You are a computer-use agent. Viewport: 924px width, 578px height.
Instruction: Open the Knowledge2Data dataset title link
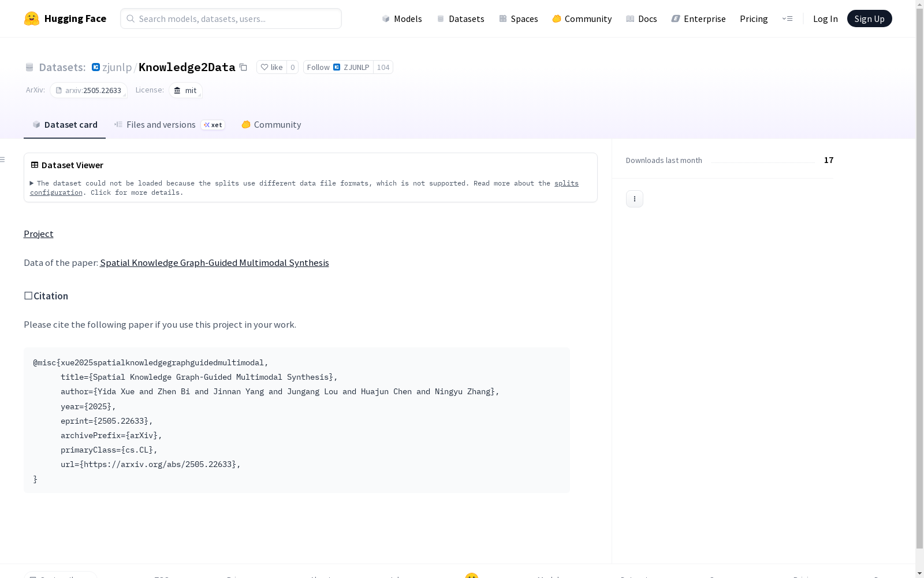point(187,67)
